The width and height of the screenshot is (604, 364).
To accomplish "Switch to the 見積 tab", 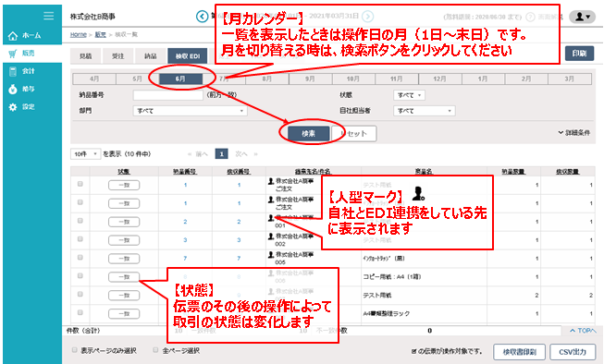I will [85, 56].
